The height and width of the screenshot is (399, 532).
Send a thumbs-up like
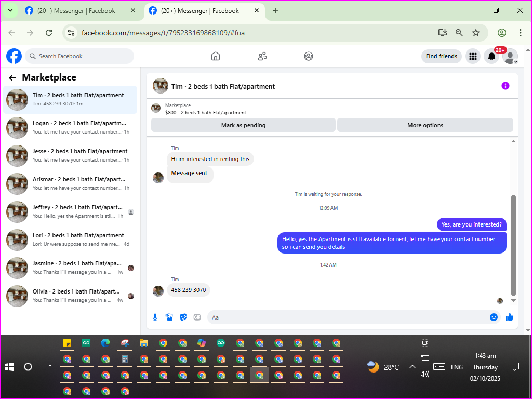509,317
